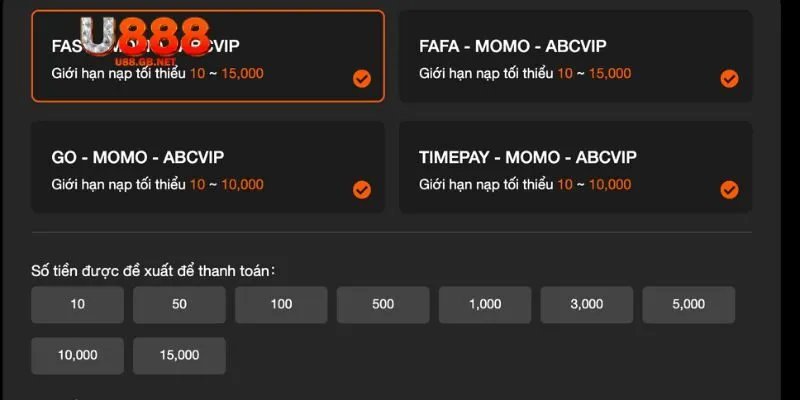Click checkmark icon on FAFA - MOMO card

[729, 79]
